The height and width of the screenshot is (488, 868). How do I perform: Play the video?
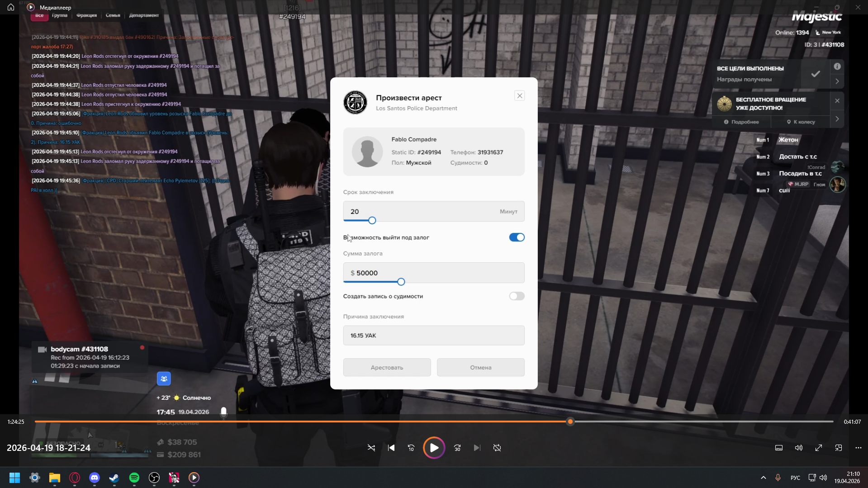coord(434,448)
